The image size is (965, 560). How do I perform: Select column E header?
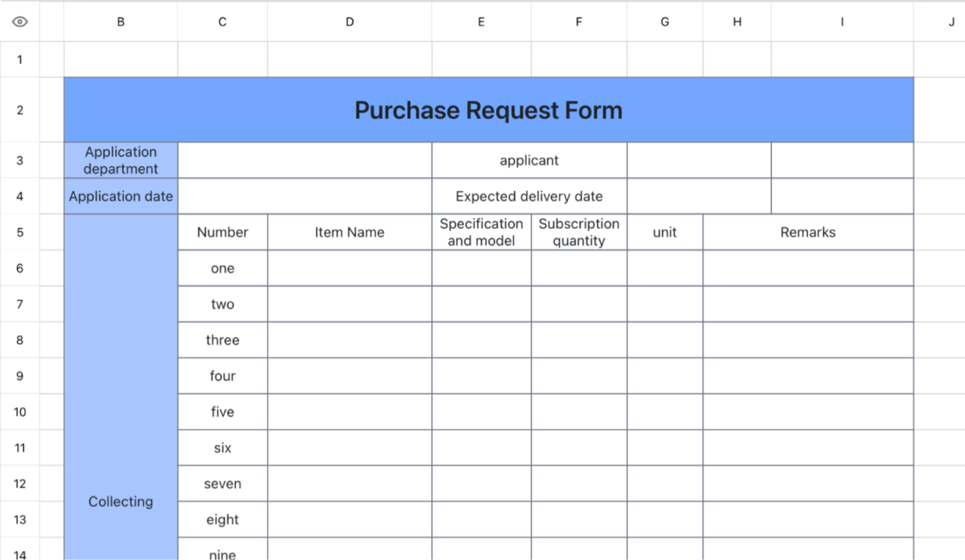481,22
